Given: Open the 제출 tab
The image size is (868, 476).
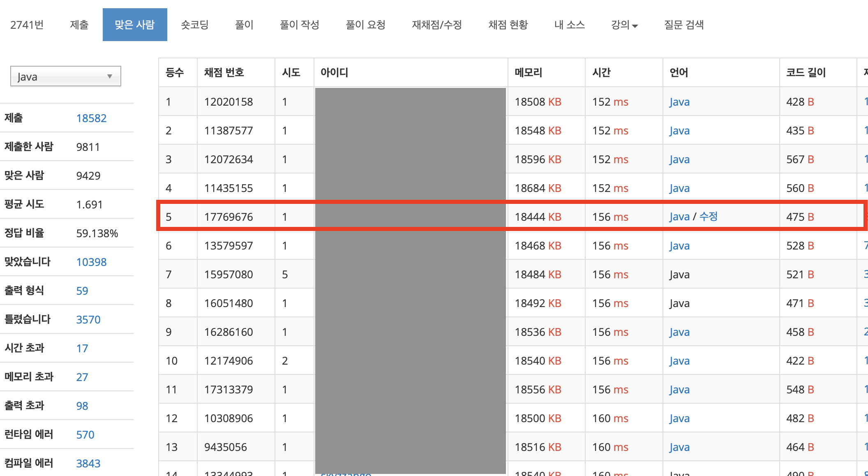Looking at the screenshot, I should (x=79, y=25).
